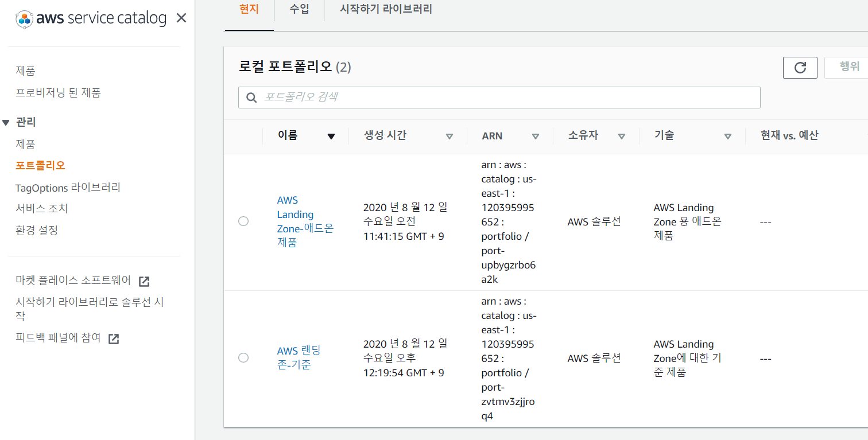Viewport: 868px width, 440px height.
Task: Open external link icon beside 마켓 플레이스 소프트웨어
Action: [x=144, y=281]
